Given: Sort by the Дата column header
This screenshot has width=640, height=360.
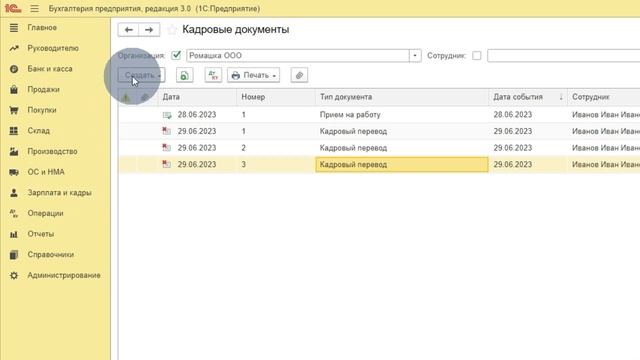Looking at the screenshot, I should point(198,97).
